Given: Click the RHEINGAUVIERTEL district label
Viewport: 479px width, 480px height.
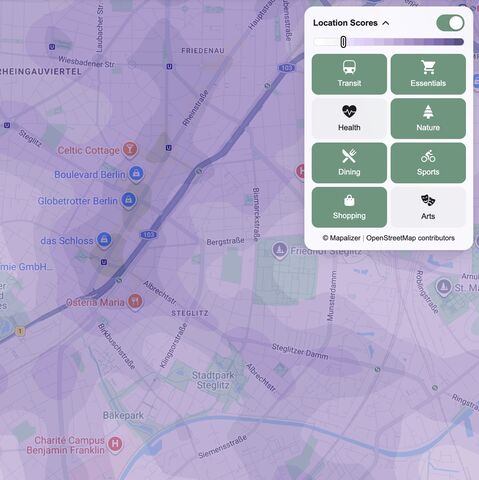Looking at the screenshot, I should [40, 71].
